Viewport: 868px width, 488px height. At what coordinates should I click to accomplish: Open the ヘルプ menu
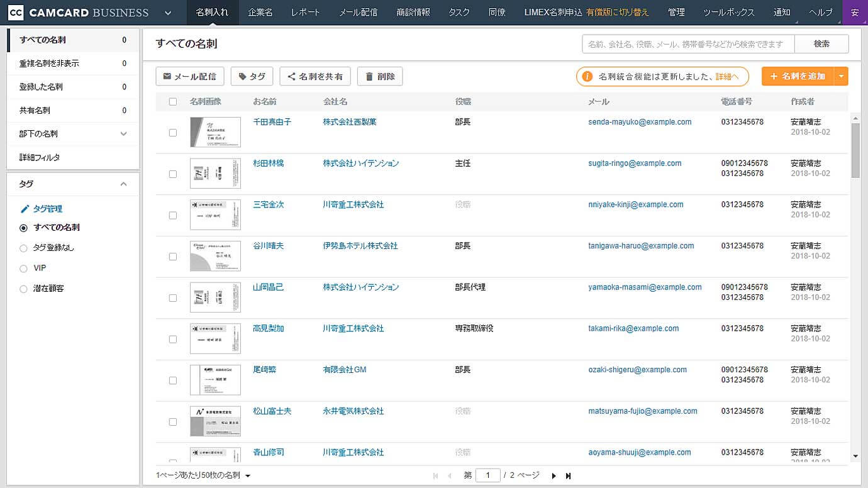(x=821, y=13)
